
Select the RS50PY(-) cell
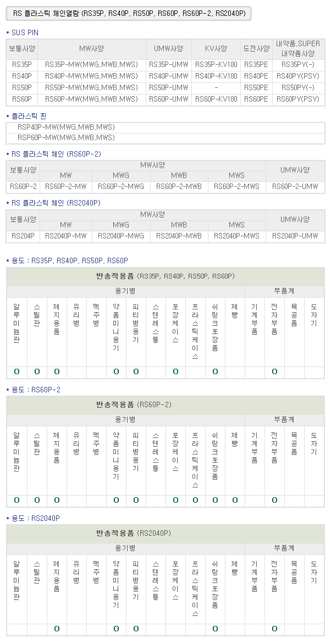[298, 87]
